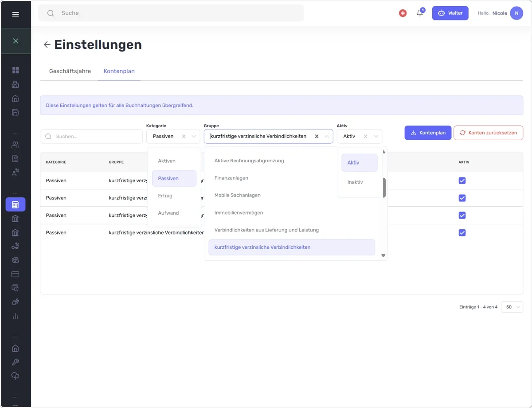Image resolution: width=532 pixels, height=408 pixels.
Task: Click the Konten zurücksetzen button
Action: 488,133
